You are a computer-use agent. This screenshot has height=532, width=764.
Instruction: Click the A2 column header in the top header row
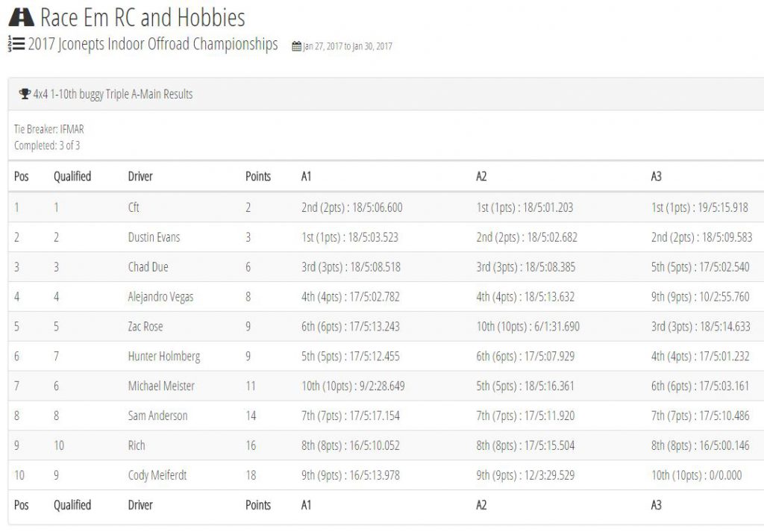(x=481, y=176)
